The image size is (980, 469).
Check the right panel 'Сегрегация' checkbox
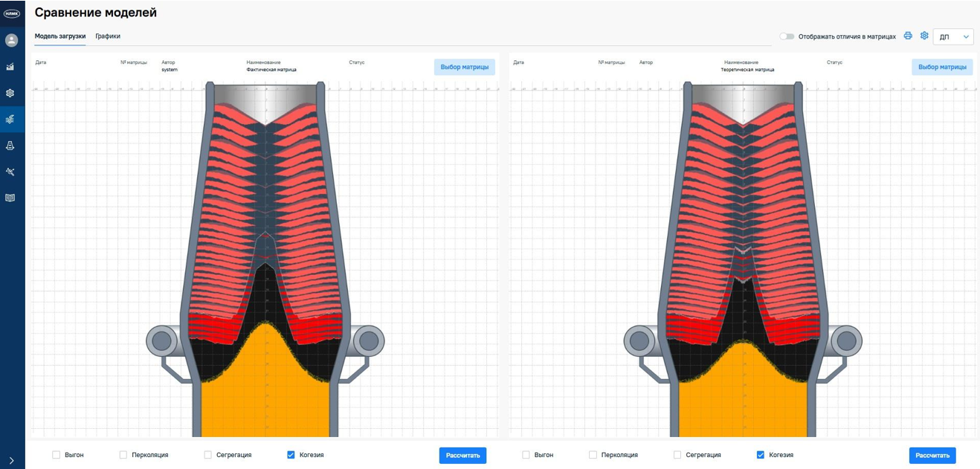click(x=677, y=455)
